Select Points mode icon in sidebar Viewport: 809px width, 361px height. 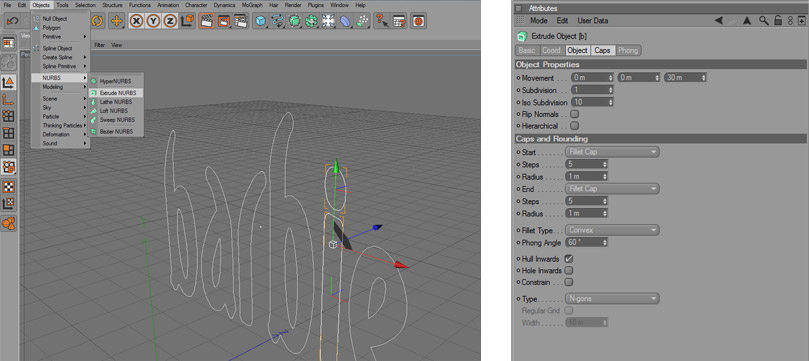point(9,116)
